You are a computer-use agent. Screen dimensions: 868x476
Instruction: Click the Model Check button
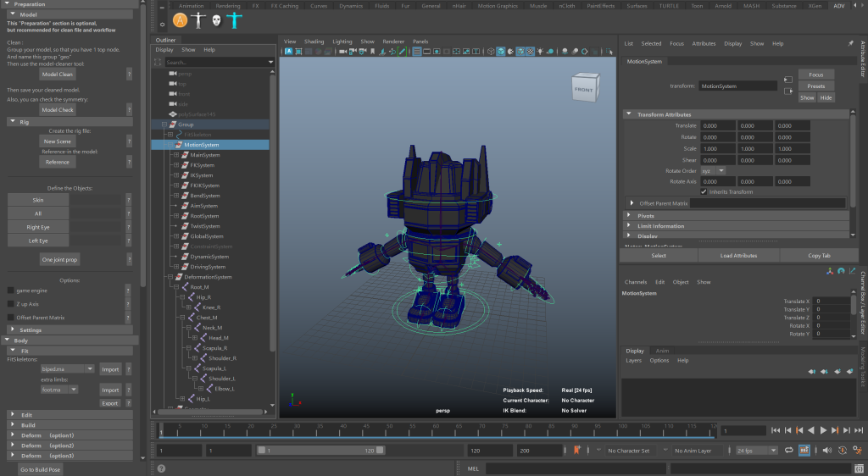pos(58,109)
